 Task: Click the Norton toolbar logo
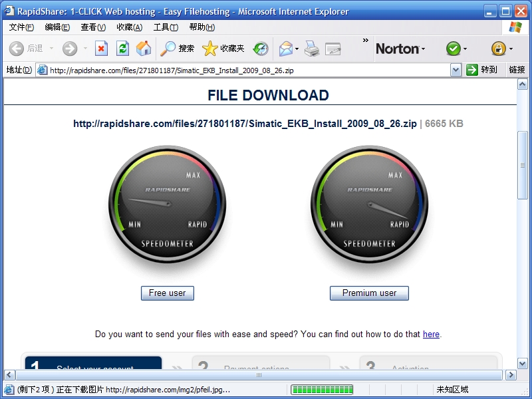(x=397, y=49)
